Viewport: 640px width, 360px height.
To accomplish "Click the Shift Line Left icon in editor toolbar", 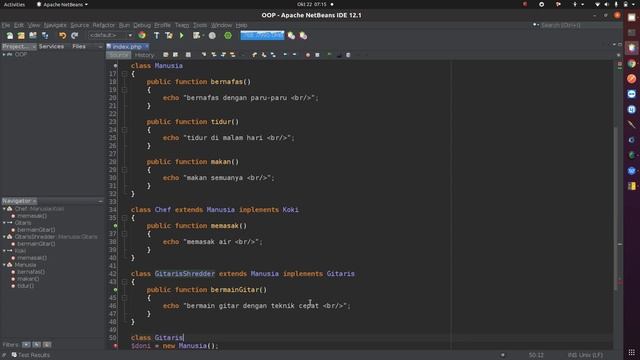I will (x=285, y=55).
